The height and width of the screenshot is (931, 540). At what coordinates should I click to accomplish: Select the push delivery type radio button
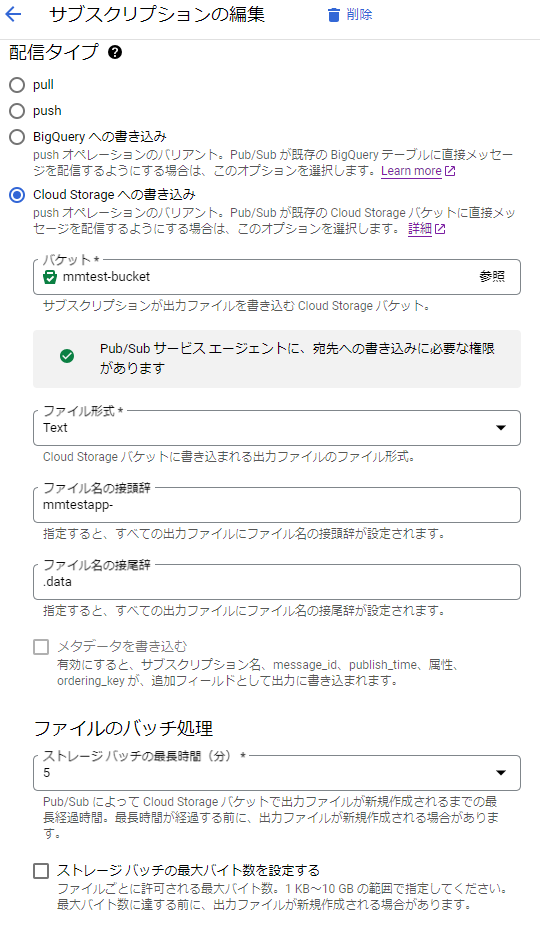click(17, 111)
